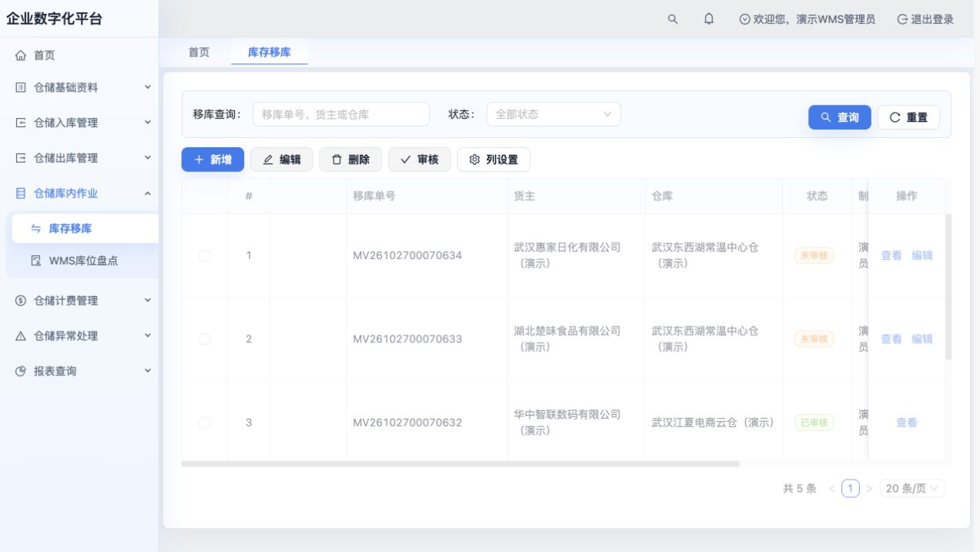Collapse the 仓储库内作业 menu chevron
980x552 pixels.
coord(148,194)
